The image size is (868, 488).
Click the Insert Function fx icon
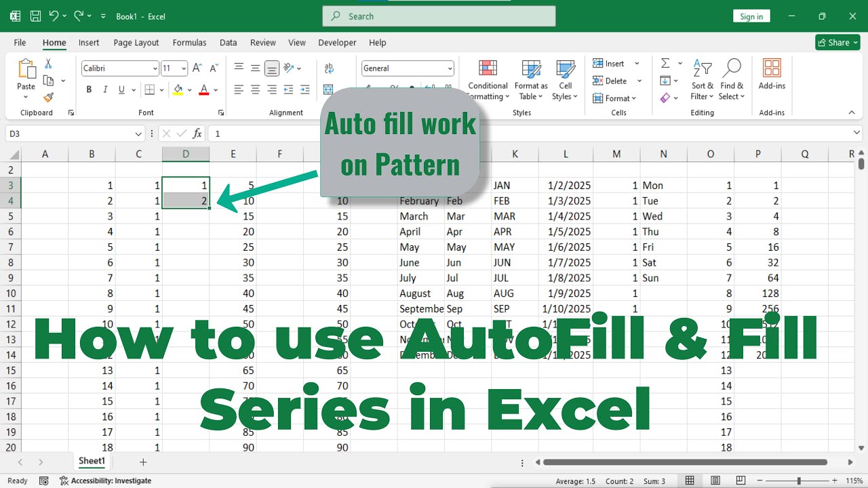197,134
